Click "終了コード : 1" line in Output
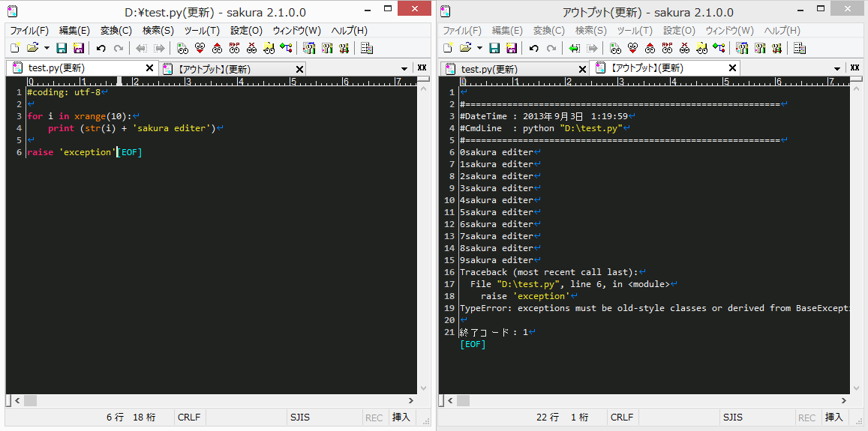Viewport: 868px width, 431px height. (x=494, y=333)
